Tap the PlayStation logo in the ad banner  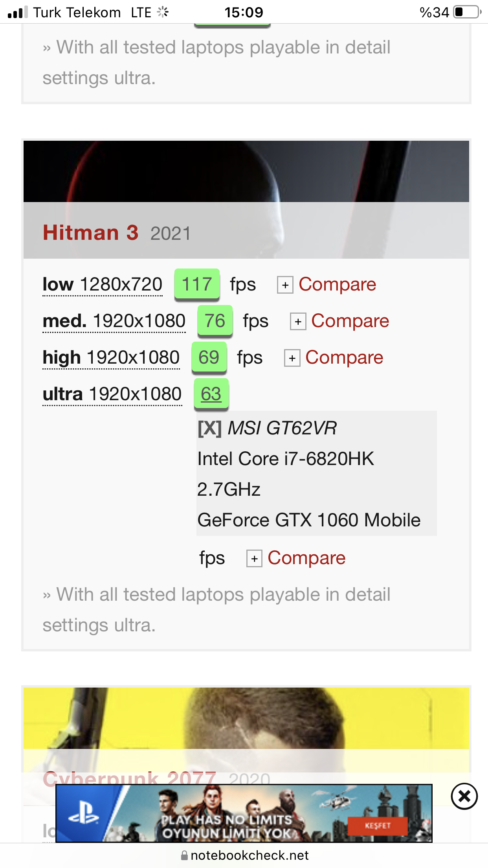click(x=84, y=813)
